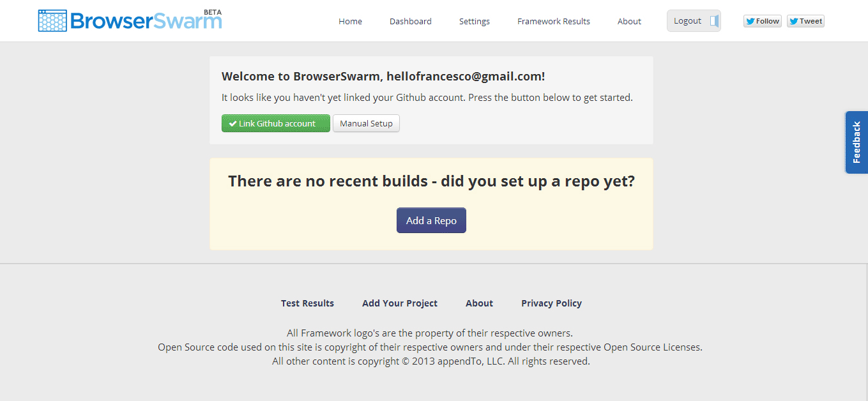This screenshot has width=868, height=401.
Task: Open the Home nav item
Action: tap(350, 21)
